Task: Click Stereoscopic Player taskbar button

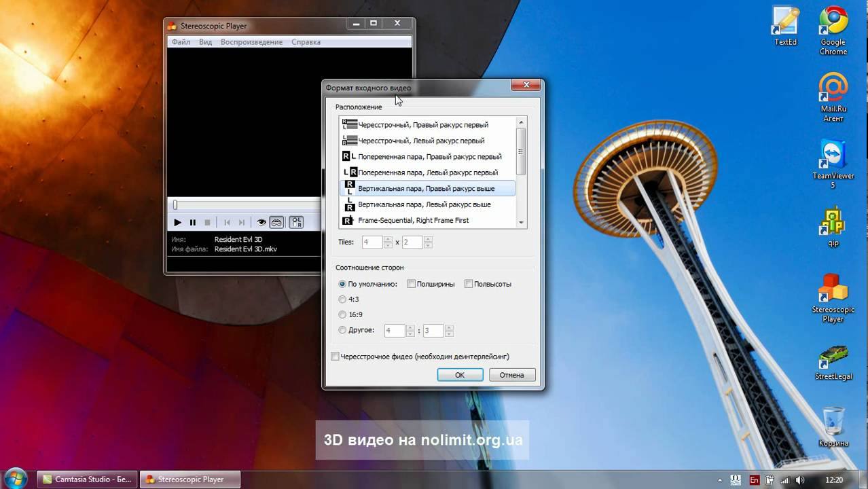Action: (191, 479)
